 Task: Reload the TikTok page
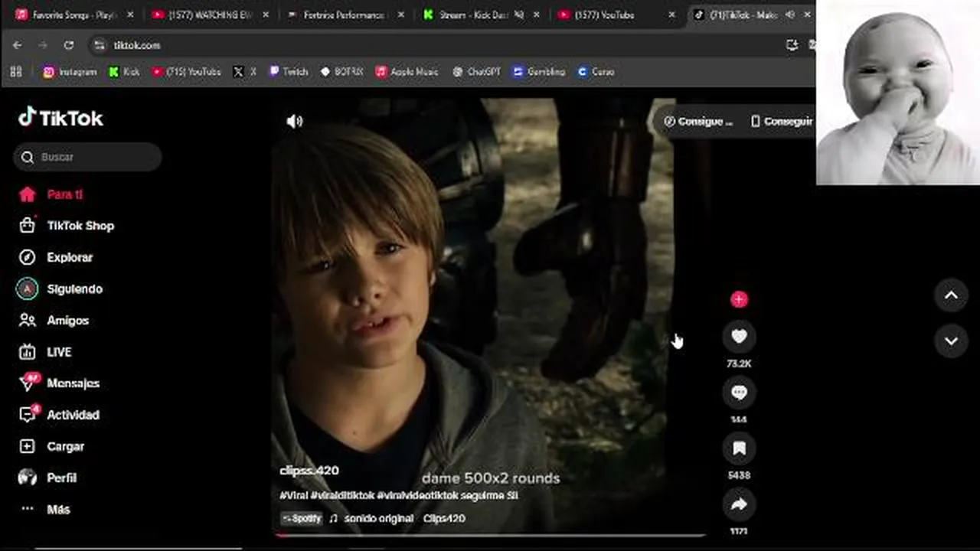point(68,45)
